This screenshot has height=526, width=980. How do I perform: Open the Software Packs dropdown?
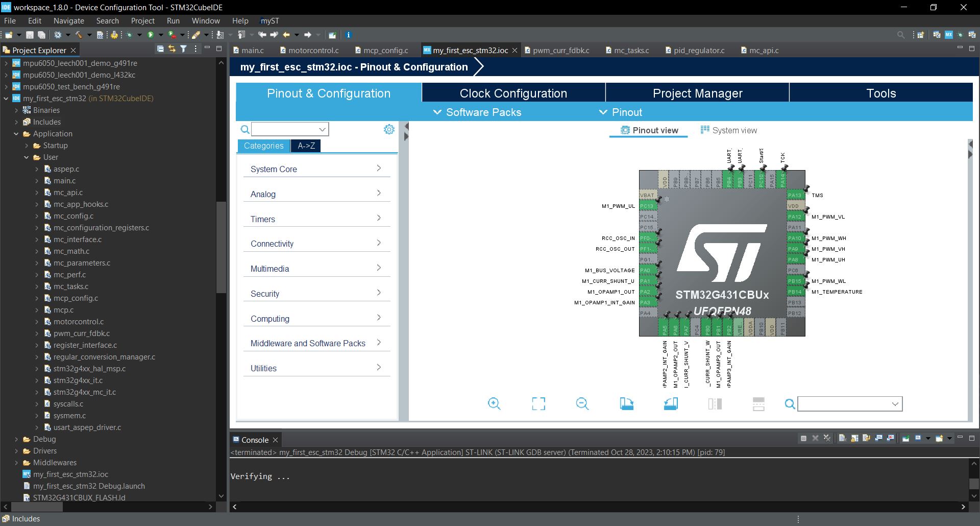[477, 112]
